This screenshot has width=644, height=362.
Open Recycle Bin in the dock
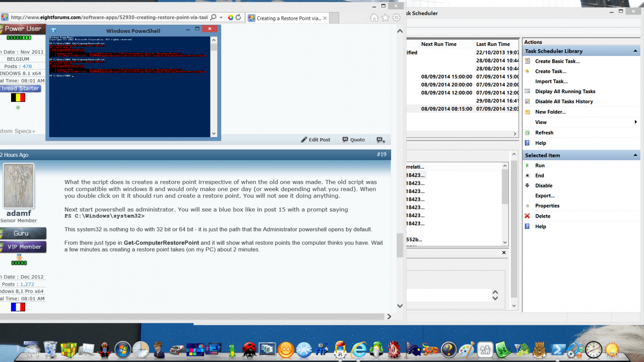(x=50, y=349)
